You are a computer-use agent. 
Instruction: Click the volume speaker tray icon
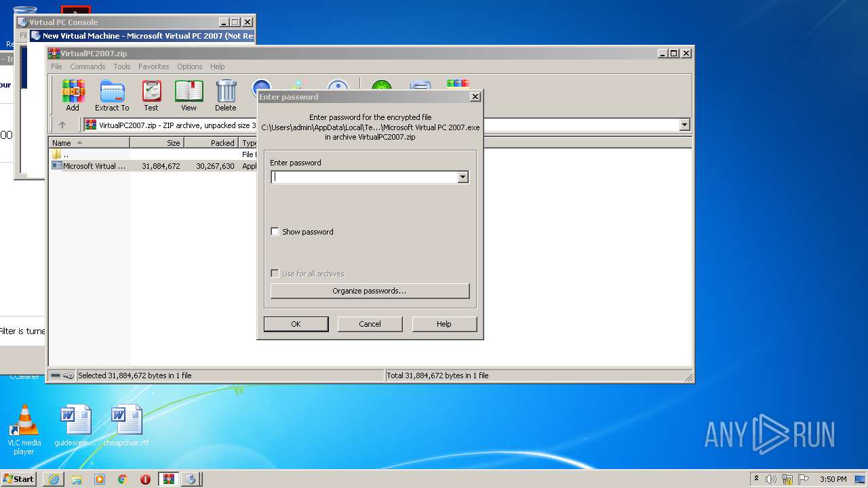tap(771, 479)
